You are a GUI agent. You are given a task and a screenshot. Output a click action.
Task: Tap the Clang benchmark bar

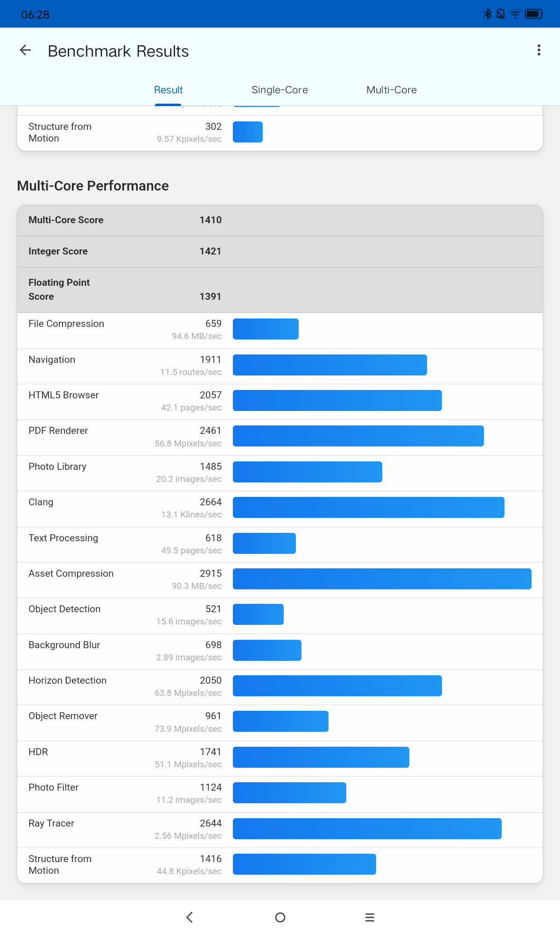coord(368,507)
